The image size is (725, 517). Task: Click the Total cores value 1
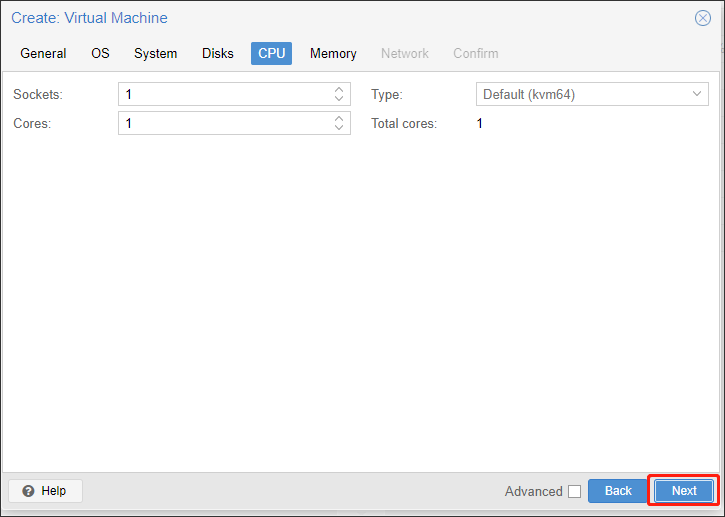pos(480,123)
